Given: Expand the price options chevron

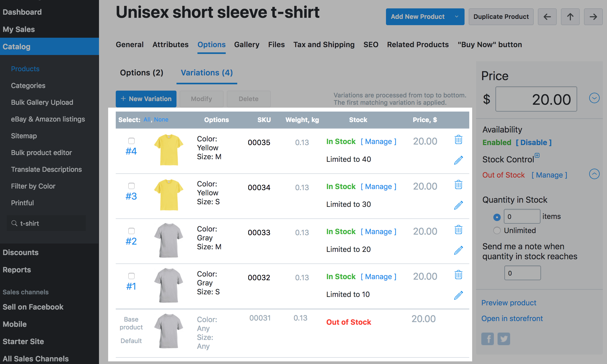Looking at the screenshot, I should click(594, 98).
